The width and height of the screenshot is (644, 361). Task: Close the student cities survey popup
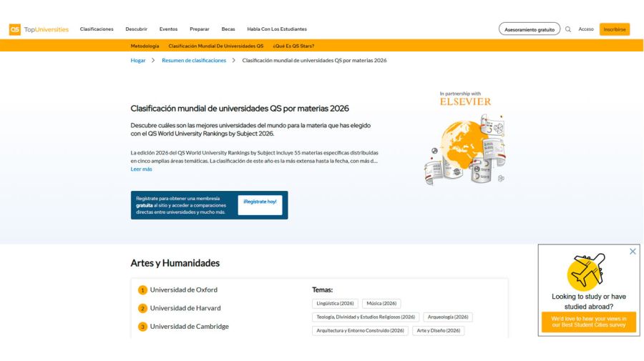click(633, 252)
